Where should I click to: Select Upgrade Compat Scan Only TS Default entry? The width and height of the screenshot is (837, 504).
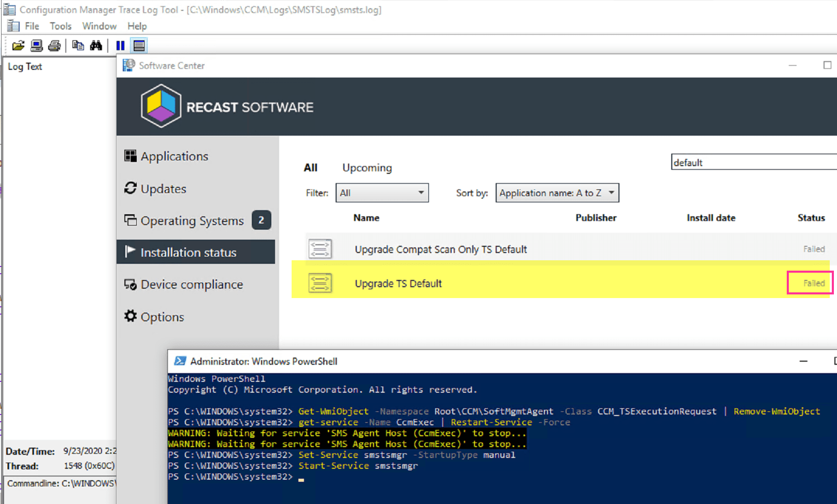[440, 249]
